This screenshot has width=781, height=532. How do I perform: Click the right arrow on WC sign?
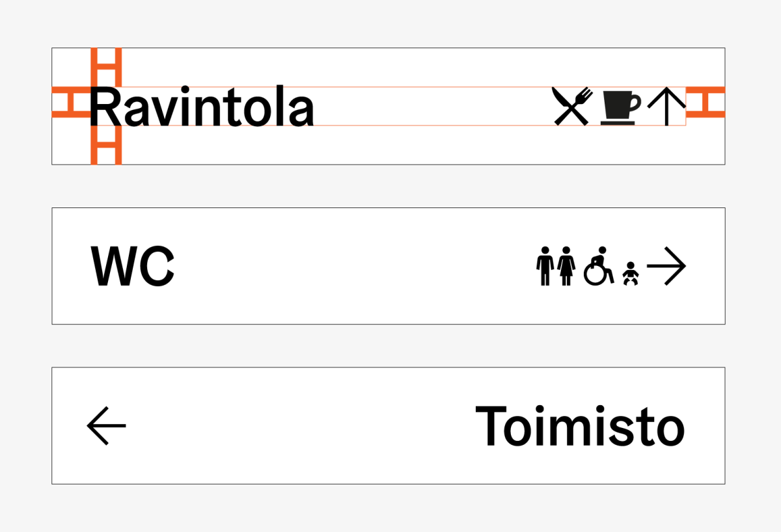(x=666, y=266)
